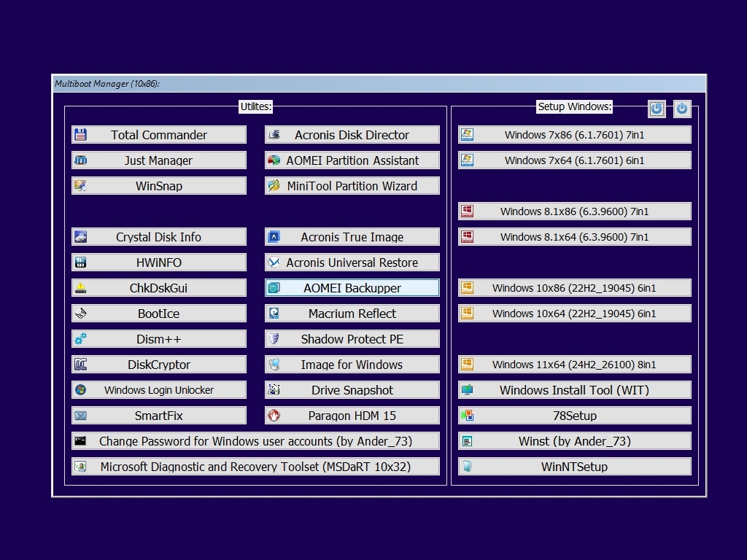Click the Image for Windows icon
The image size is (747, 560).
pyautogui.click(x=274, y=365)
